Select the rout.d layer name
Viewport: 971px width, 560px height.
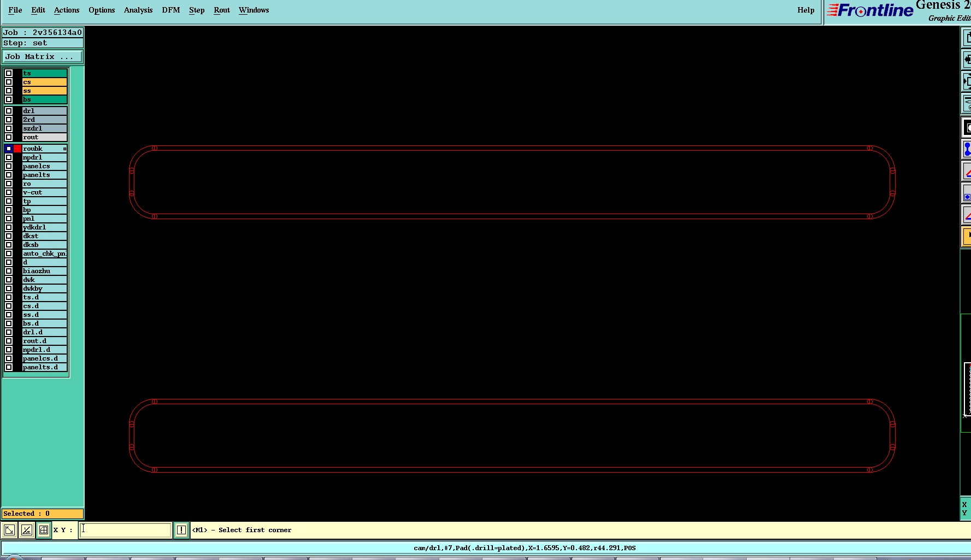[45, 341]
